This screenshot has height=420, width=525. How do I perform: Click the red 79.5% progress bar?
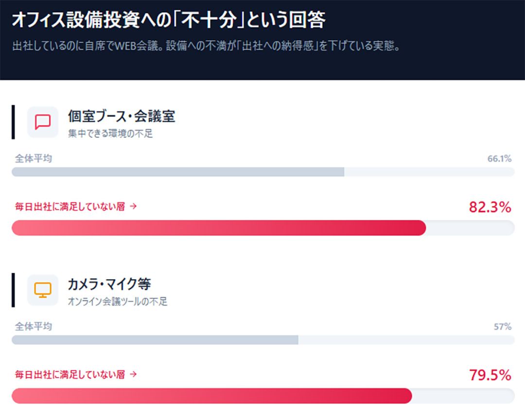coord(211,396)
